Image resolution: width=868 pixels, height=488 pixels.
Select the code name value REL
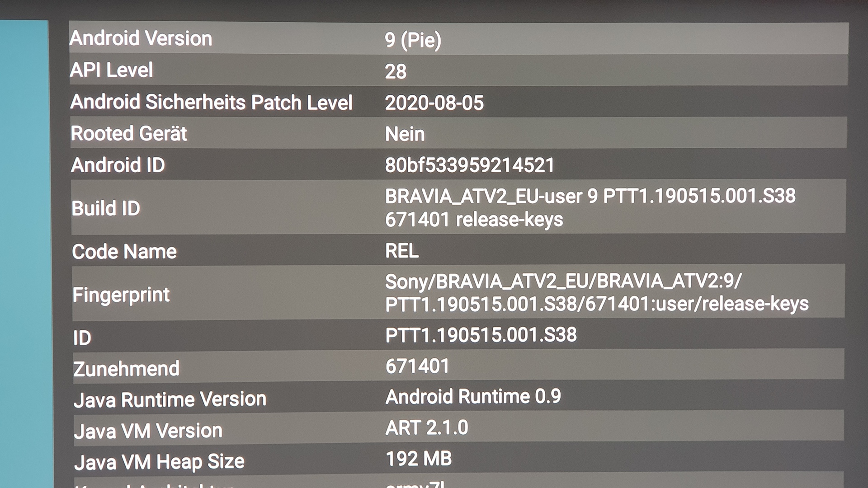(x=402, y=251)
